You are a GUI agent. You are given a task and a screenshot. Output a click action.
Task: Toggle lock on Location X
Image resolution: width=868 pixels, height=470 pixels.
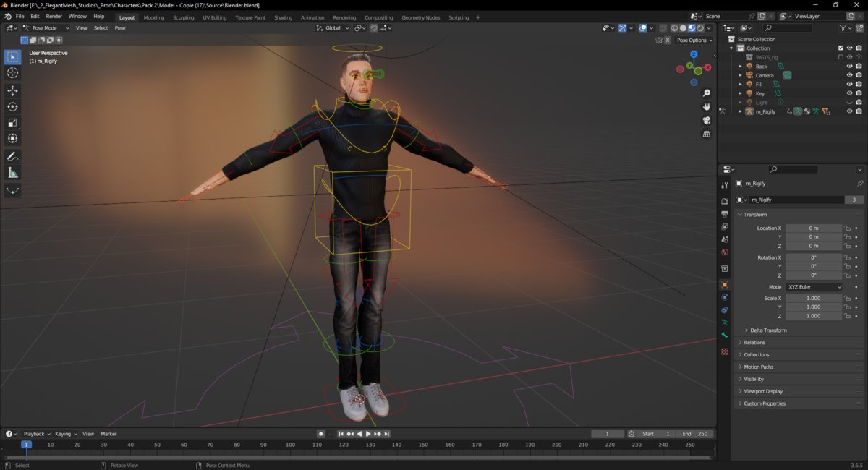pyautogui.click(x=847, y=228)
